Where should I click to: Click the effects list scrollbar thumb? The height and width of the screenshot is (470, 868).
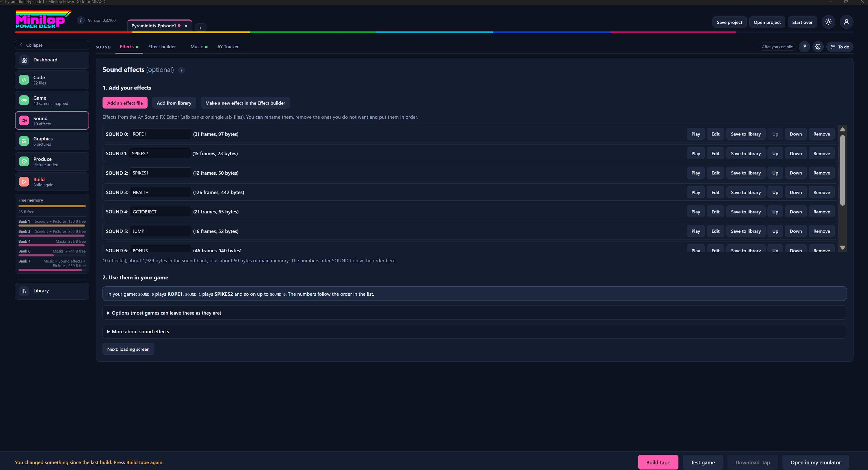click(842, 170)
